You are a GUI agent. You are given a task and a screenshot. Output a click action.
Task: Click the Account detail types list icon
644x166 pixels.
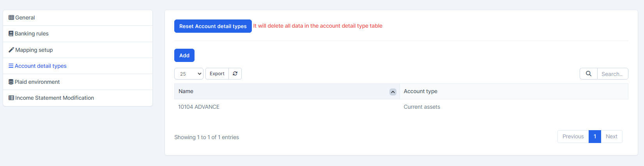tap(11, 66)
